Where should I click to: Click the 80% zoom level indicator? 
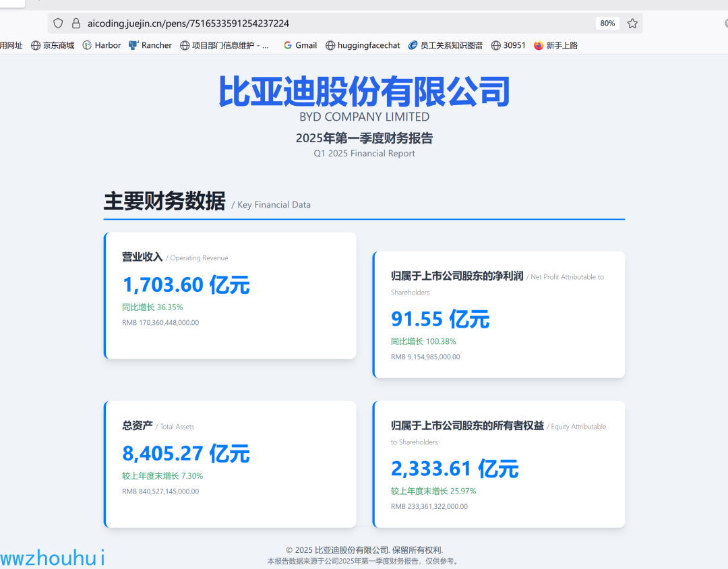[607, 23]
